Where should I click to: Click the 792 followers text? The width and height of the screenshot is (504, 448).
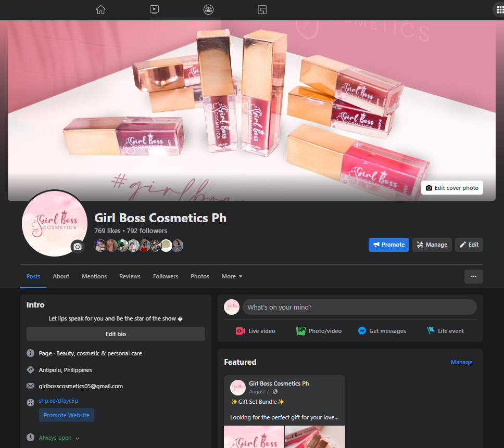point(147,231)
